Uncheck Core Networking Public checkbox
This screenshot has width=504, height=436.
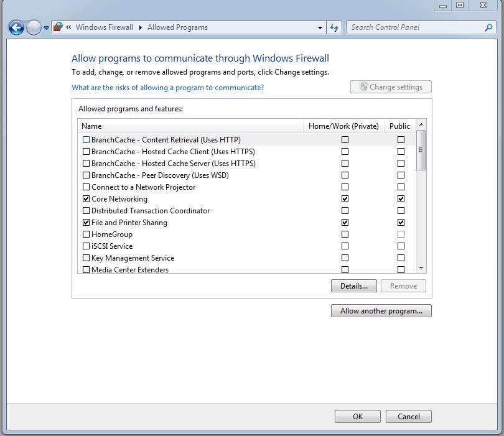(401, 199)
